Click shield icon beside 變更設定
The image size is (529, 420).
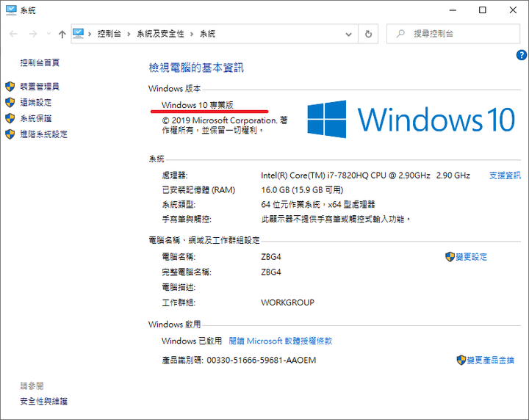(450, 257)
